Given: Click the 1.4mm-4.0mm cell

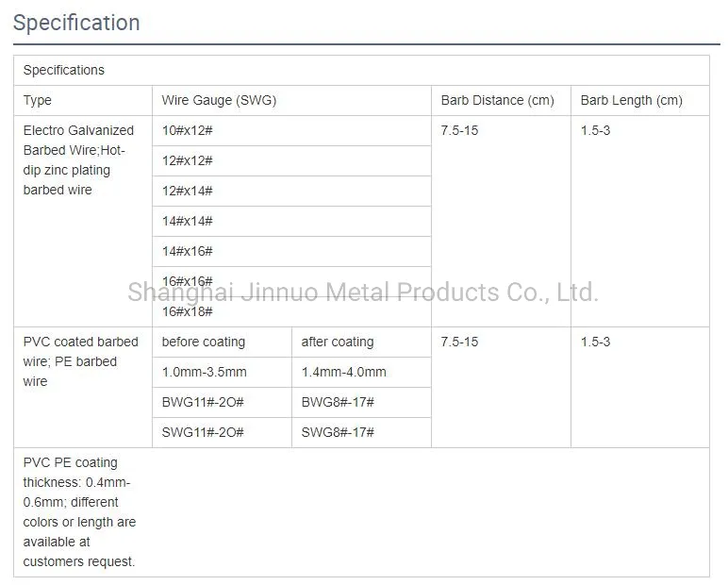Looking at the screenshot, I should [x=344, y=372].
